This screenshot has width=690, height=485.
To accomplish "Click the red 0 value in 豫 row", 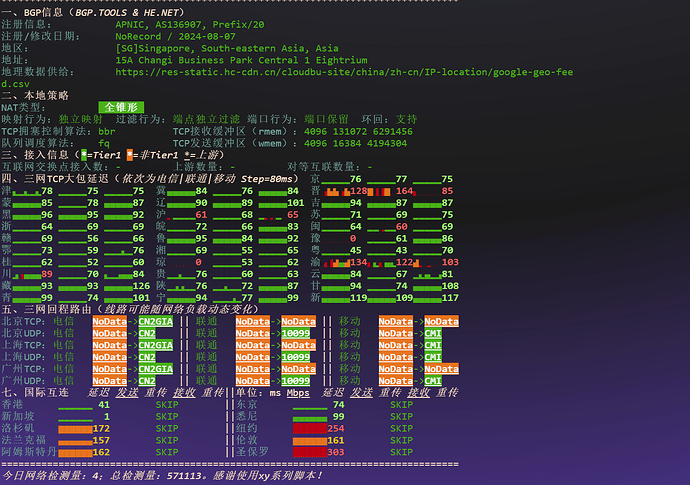I will point(353,239).
